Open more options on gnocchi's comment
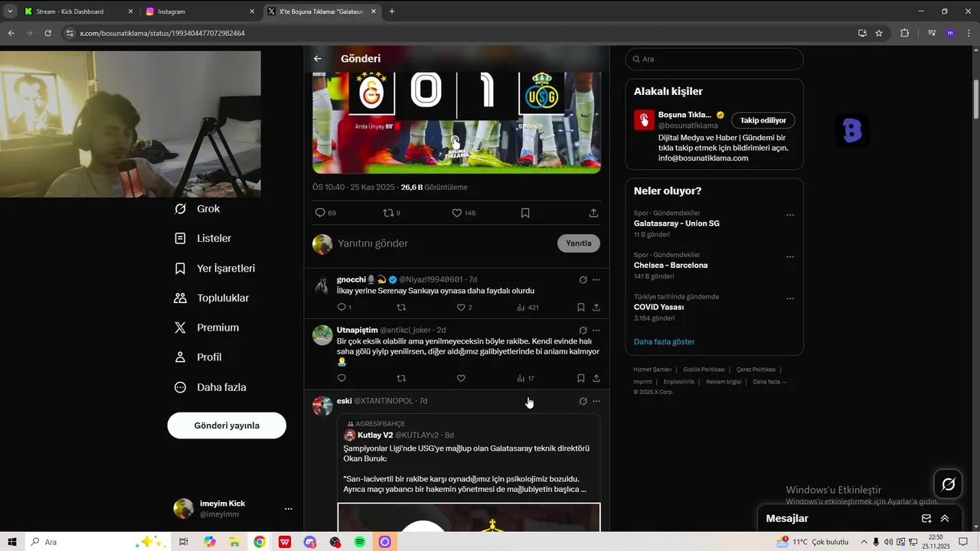This screenshot has height=551, width=980. [x=596, y=279]
